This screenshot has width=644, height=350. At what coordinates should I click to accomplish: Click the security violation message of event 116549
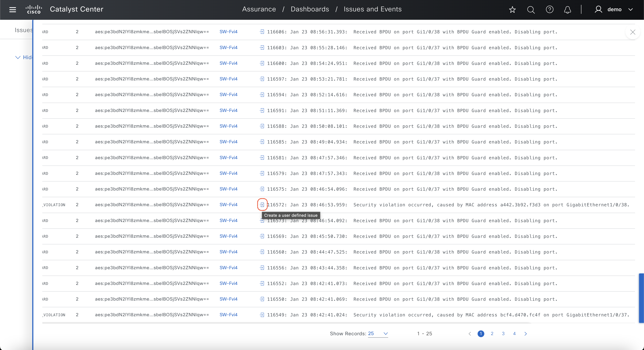[491, 315]
